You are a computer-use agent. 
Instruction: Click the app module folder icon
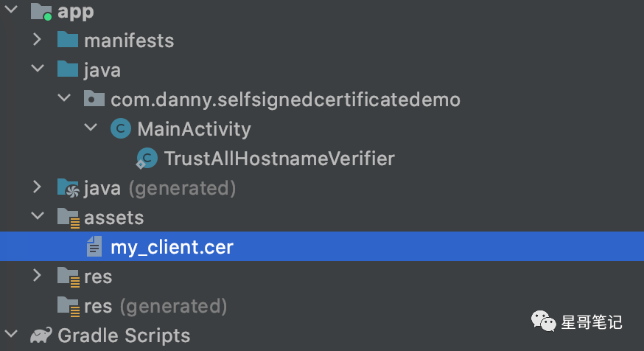point(41,12)
